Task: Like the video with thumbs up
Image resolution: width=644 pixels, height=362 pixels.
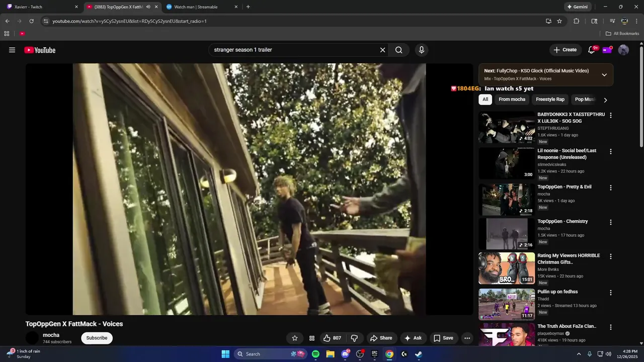Action: click(332, 338)
